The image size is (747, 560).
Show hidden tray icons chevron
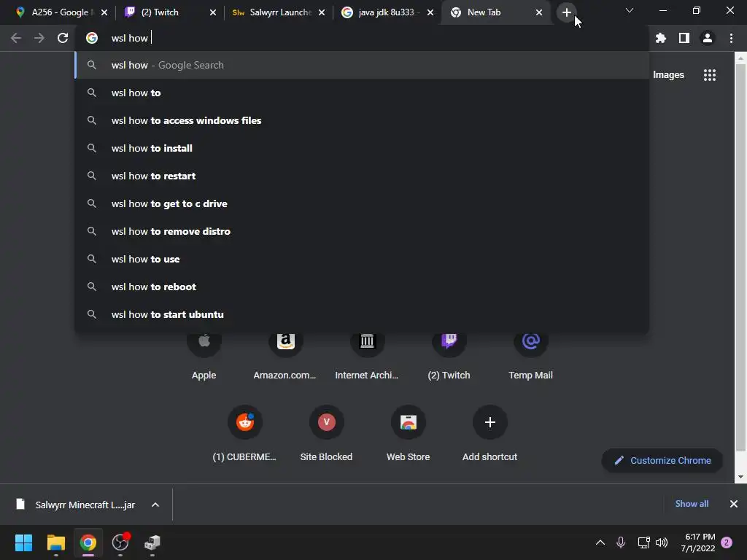point(600,542)
